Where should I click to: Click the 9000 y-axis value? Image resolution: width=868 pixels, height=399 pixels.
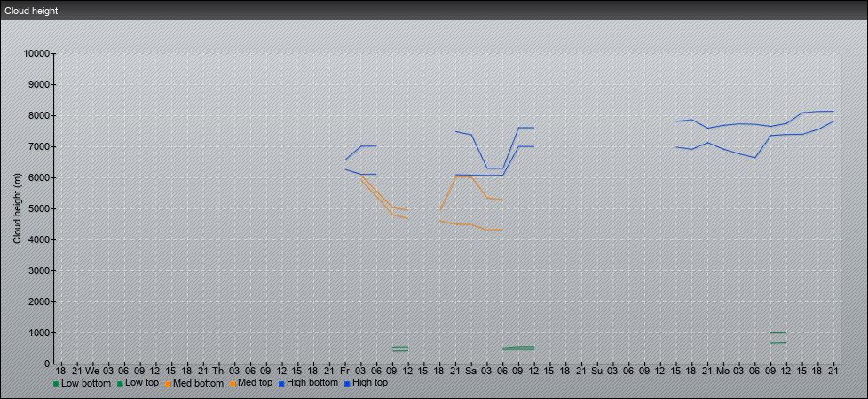39,84
